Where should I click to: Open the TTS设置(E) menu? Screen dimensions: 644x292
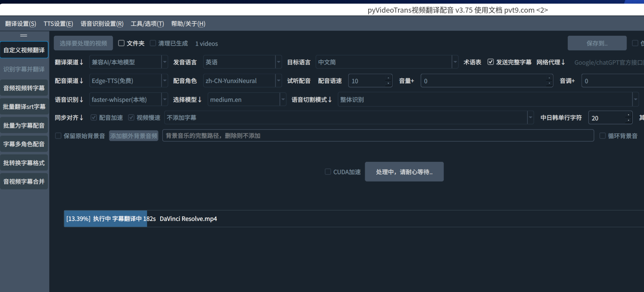58,24
